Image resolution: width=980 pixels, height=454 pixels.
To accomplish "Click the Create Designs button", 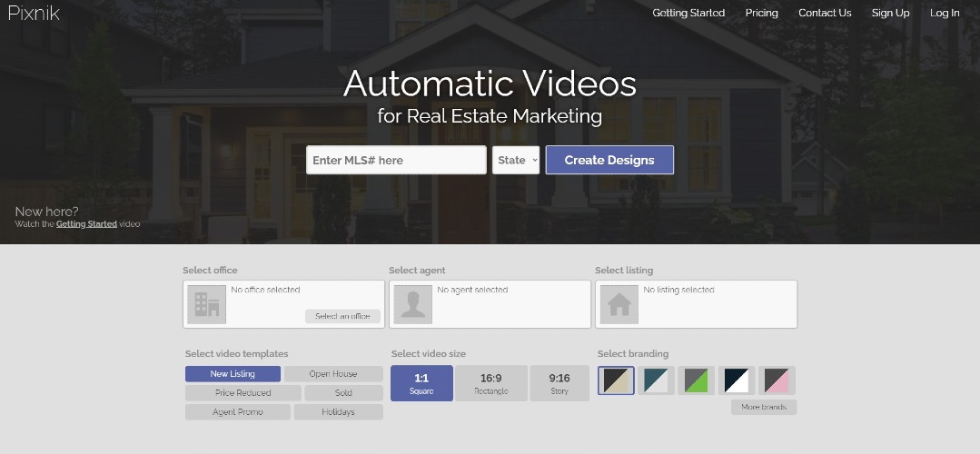I will click(x=609, y=160).
